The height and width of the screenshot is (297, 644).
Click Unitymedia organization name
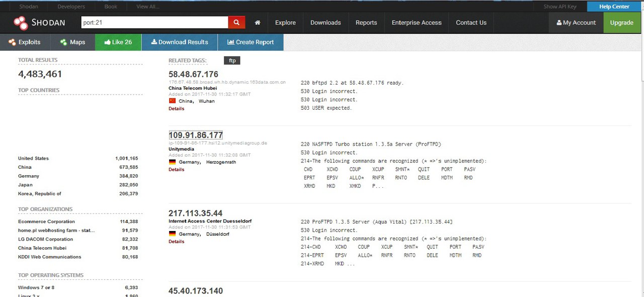(182, 149)
